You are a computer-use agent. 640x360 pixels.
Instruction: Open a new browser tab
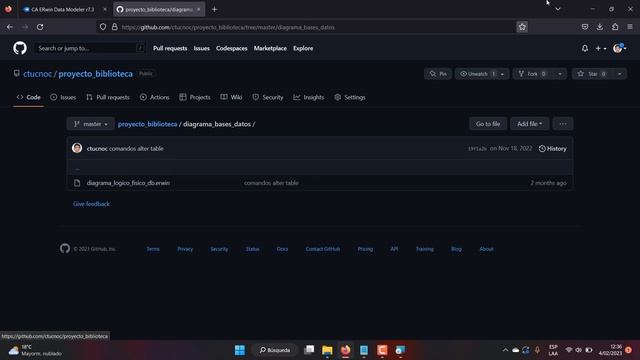pyautogui.click(x=214, y=9)
